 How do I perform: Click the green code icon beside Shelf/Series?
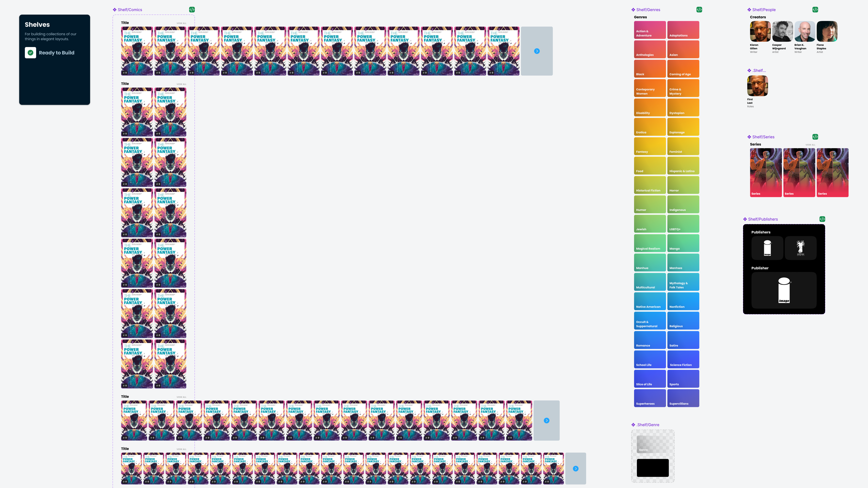click(815, 137)
